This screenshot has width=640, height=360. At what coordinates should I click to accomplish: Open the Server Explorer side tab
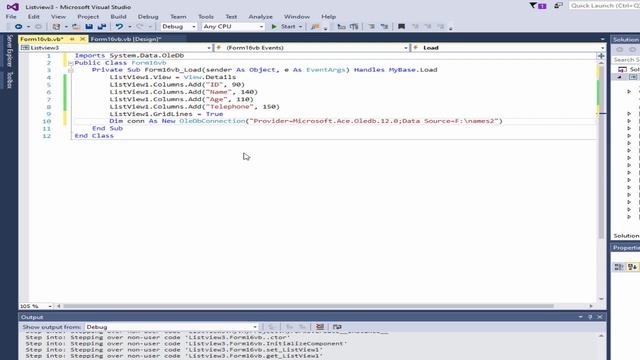point(10,51)
